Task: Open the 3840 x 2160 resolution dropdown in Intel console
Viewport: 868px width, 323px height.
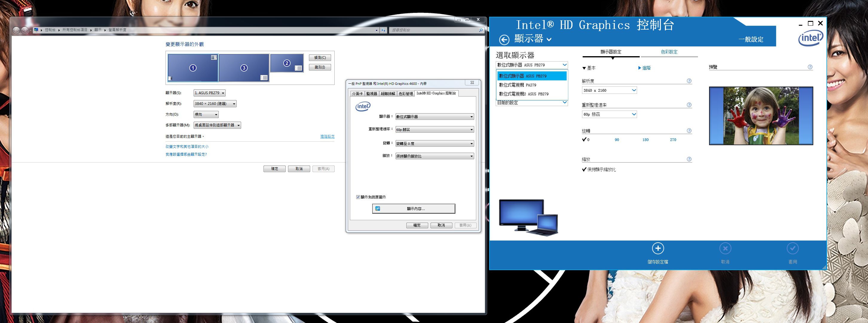Action: click(609, 90)
